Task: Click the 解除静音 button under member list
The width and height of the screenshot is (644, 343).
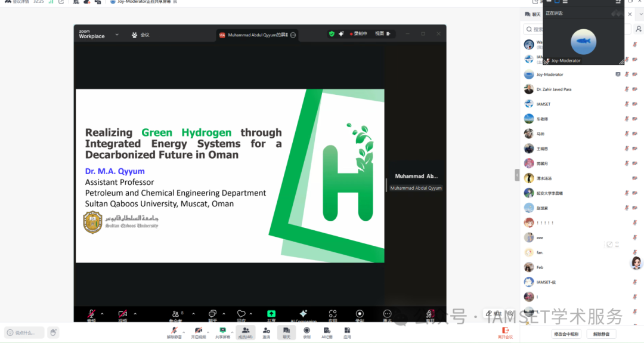Action: coord(601,334)
